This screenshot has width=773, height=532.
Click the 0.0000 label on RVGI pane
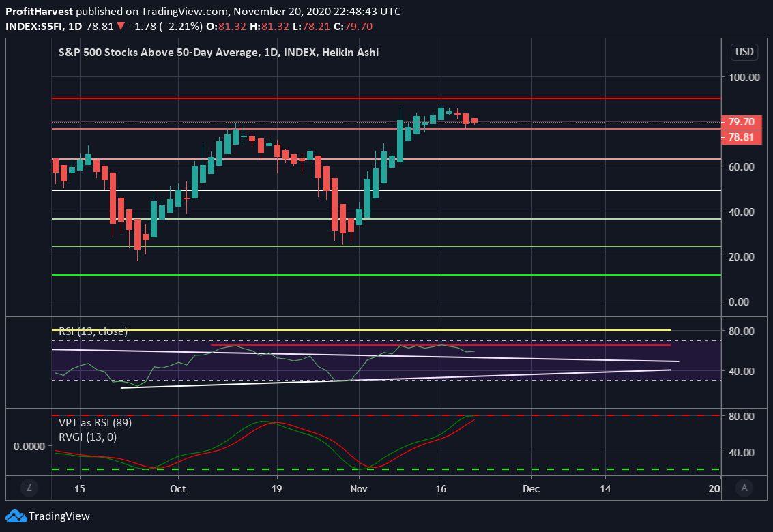(29, 447)
